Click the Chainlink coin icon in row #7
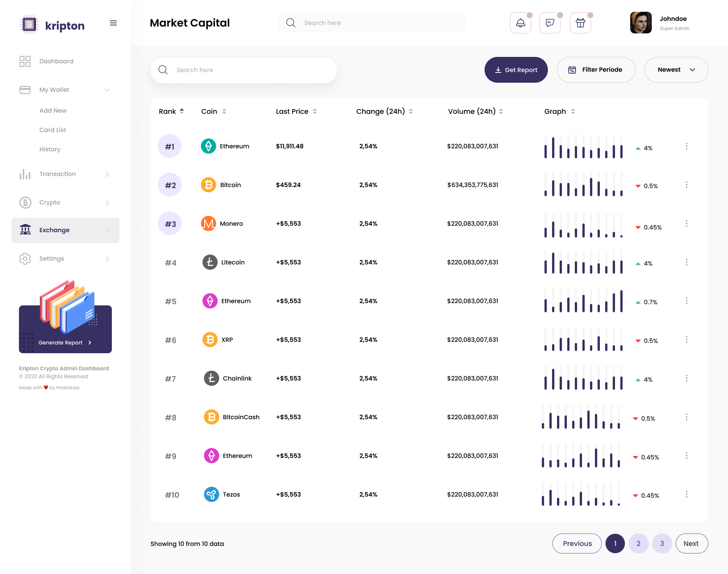Screen dimensions: 728x574 pos(212,379)
